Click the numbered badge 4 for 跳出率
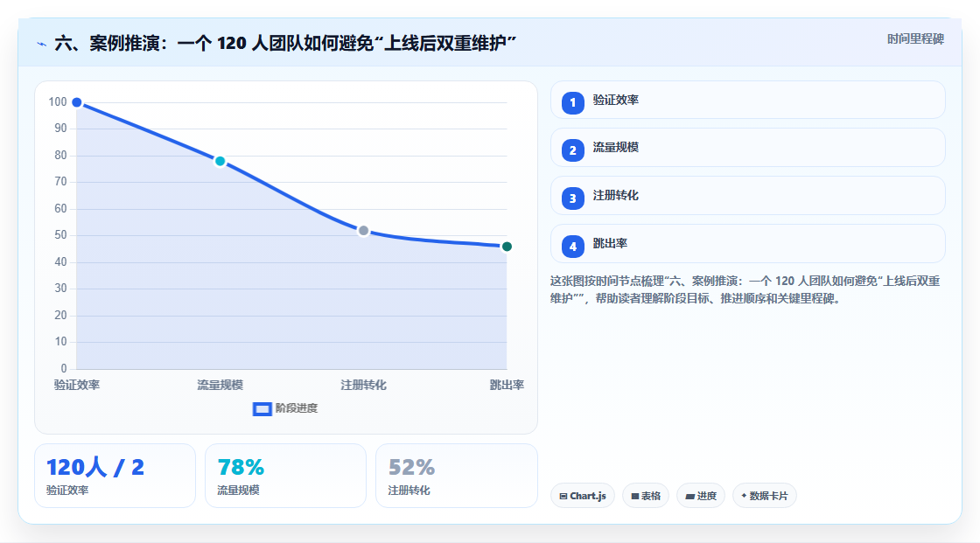This screenshot has width=980, height=543. click(x=572, y=247)
